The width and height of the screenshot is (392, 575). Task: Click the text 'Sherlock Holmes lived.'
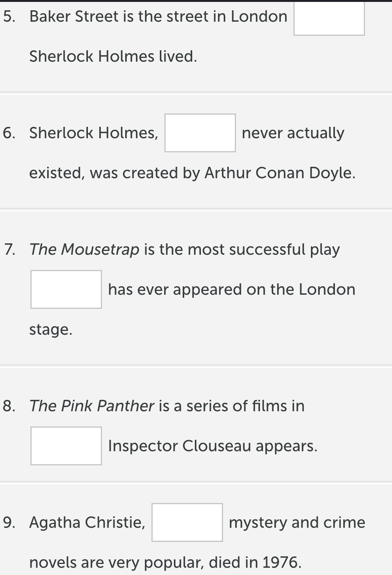(x=113, y=56)
